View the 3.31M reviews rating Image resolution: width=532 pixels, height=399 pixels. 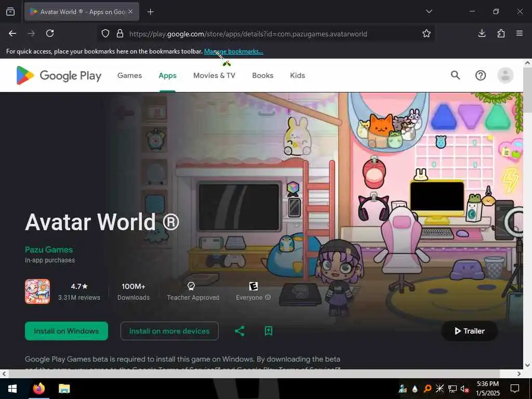tap(79, 292)
